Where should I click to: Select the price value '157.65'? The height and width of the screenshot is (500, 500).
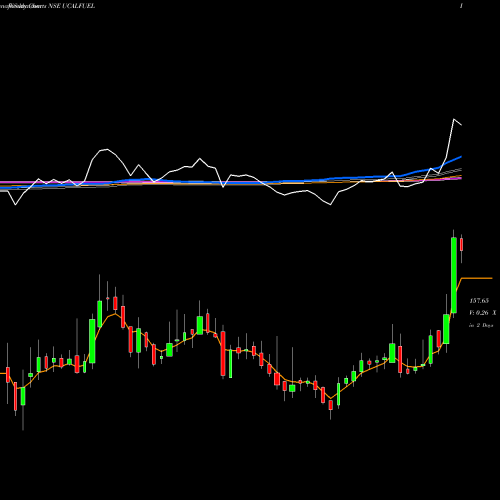coord(479,301)
